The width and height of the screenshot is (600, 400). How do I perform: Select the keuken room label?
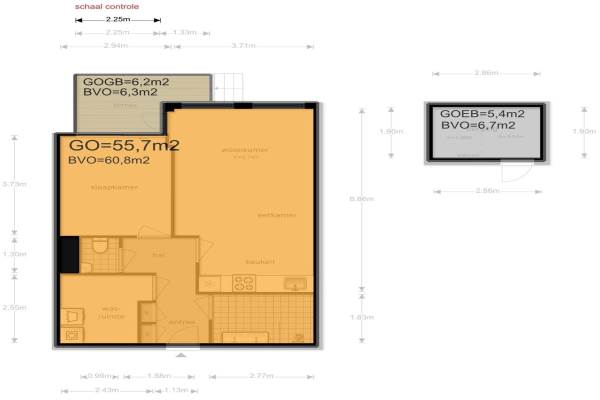[x=260, y=262]
